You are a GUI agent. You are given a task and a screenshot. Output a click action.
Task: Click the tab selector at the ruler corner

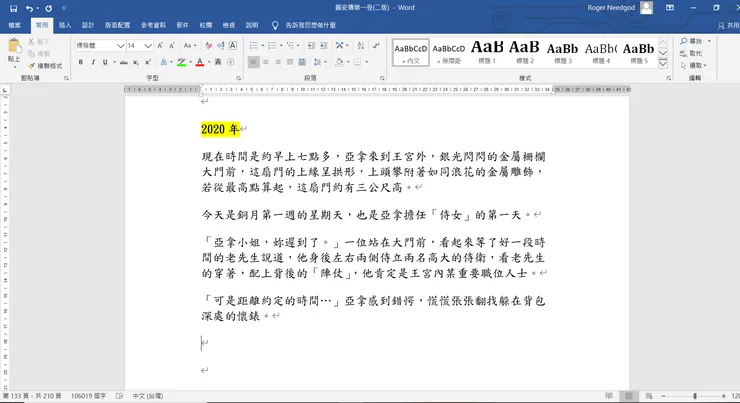tap(5, 90)
